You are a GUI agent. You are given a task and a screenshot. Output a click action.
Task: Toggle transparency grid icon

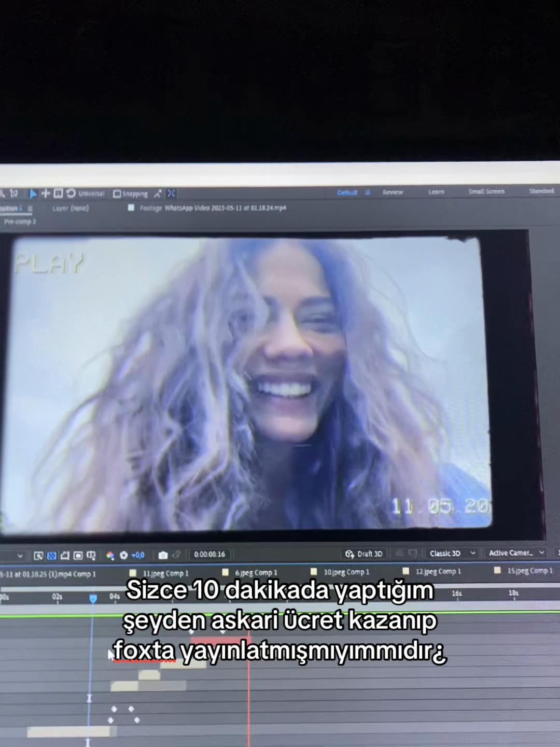52,556
